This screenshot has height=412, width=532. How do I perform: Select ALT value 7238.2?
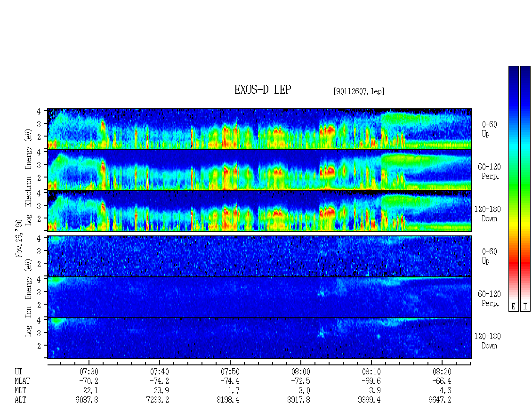[157, 400]
